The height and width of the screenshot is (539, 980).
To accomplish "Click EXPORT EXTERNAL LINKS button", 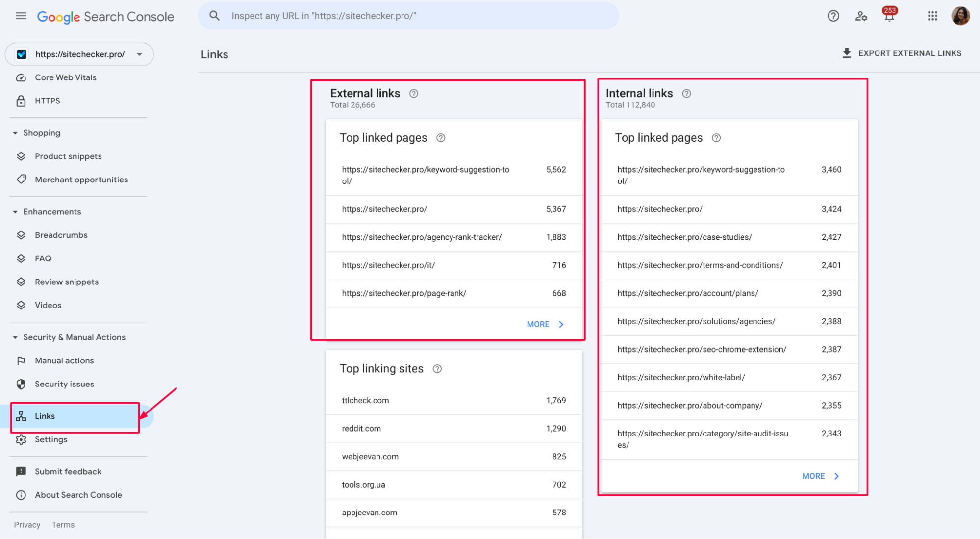I will click(x=902, y=53).
